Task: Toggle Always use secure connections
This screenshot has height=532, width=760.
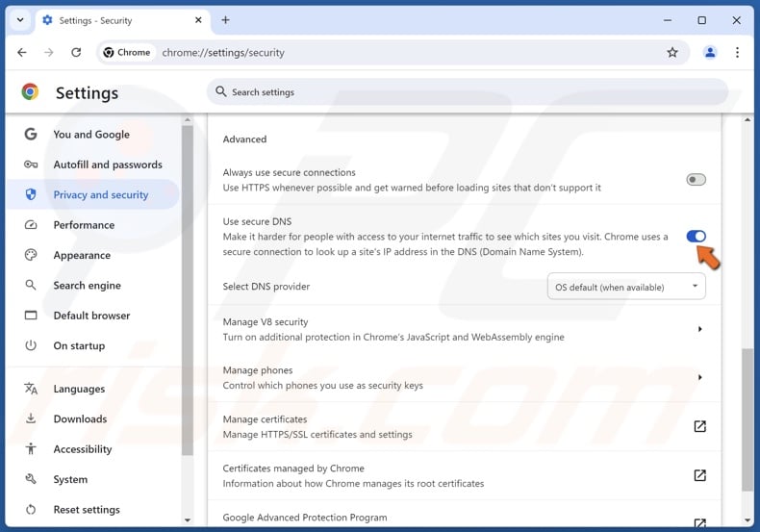Action: [696, 180]
